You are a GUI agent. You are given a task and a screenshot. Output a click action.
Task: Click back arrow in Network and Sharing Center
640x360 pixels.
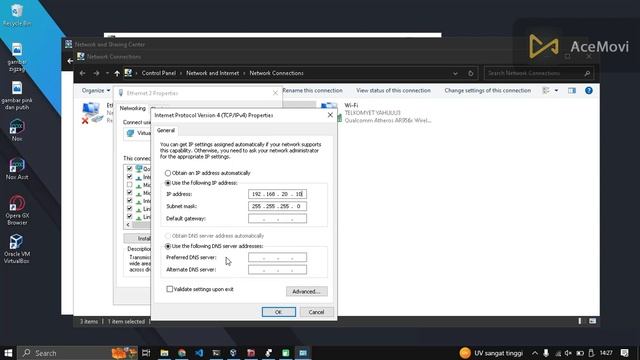(x=70, y=61)
